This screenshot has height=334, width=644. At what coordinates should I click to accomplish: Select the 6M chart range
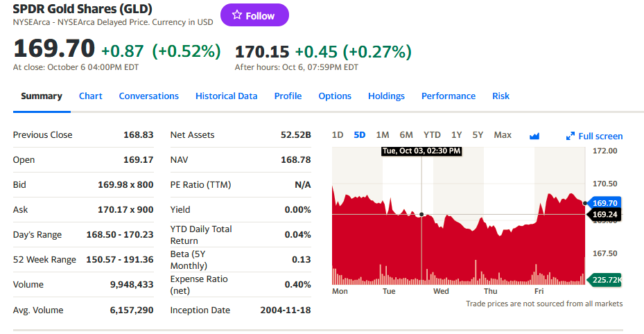(406, 135)
